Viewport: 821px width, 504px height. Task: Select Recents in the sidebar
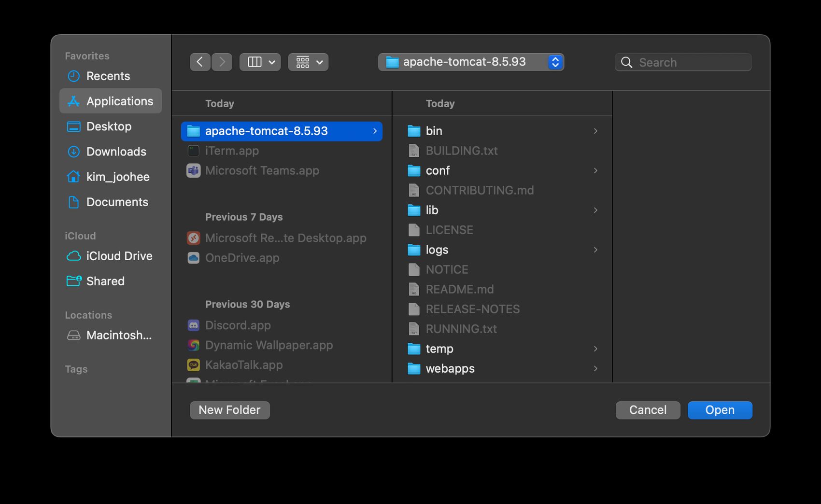click(108, 76)
